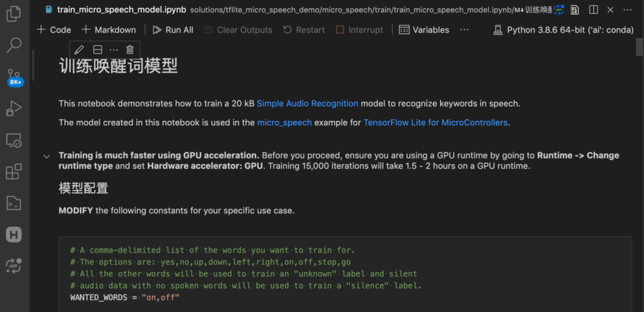
Task: Click Run All in notebook toolbar
Action: point(173,30)
